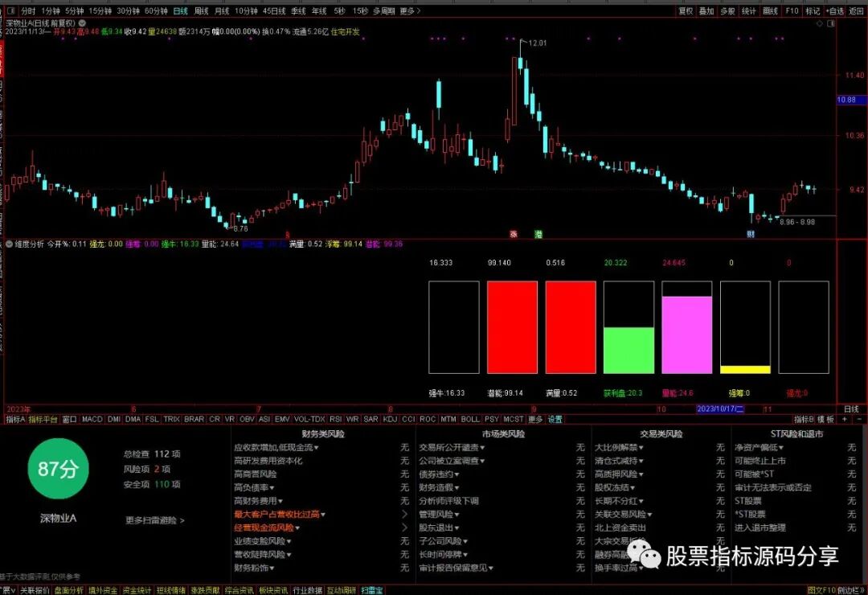Click the diamond icon at chart top right
The width and height of the screenshot is (868, 595).
820,23
